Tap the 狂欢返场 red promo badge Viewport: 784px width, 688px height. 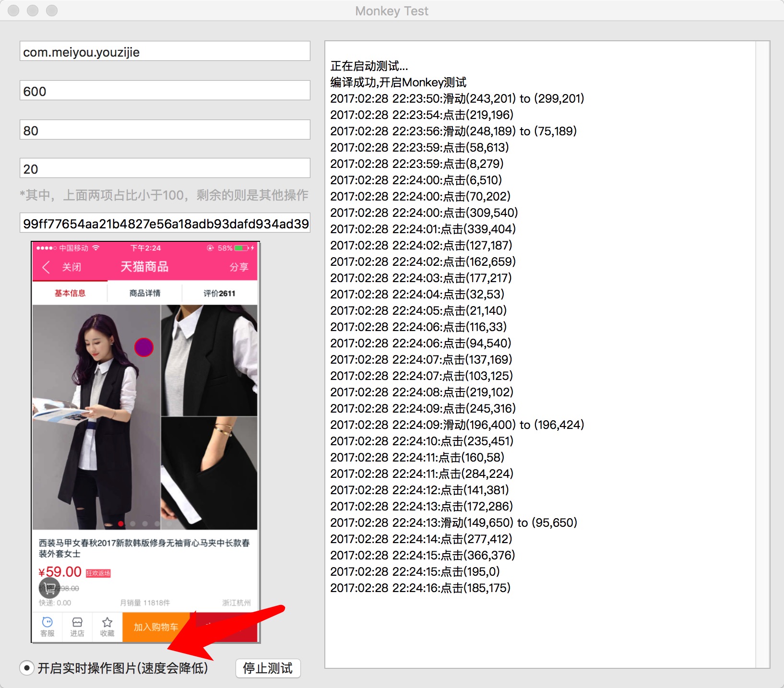tap(98, 573)
